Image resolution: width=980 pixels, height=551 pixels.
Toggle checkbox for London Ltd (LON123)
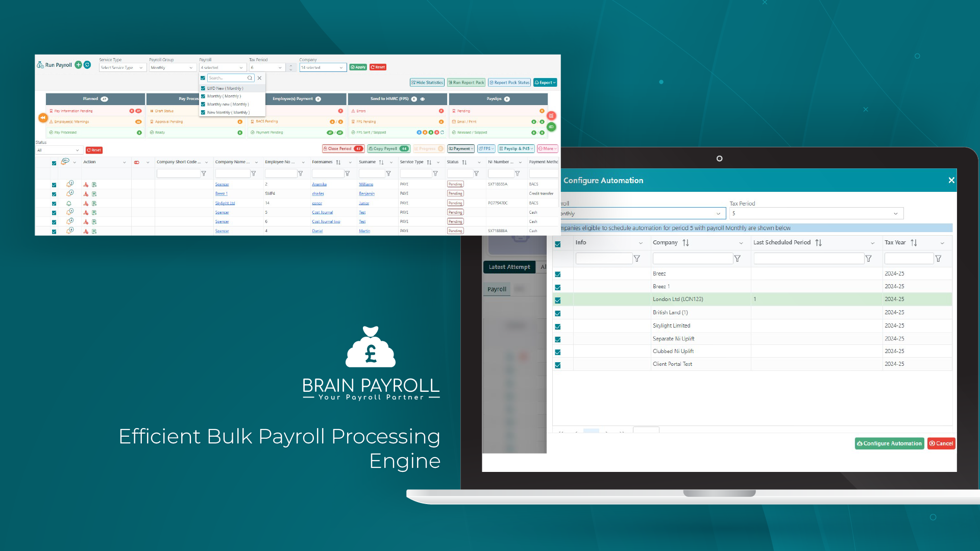[x=557, y=298]
